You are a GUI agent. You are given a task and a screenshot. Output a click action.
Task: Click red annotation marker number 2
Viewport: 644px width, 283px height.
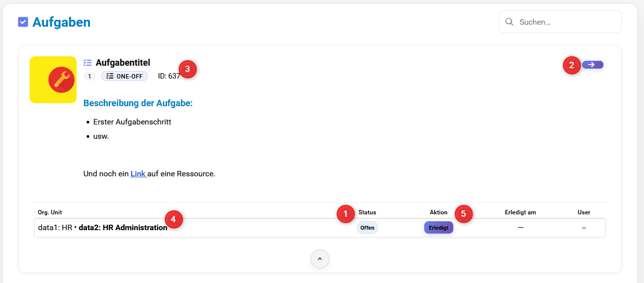pyautogui.click(x=572, y=65)
